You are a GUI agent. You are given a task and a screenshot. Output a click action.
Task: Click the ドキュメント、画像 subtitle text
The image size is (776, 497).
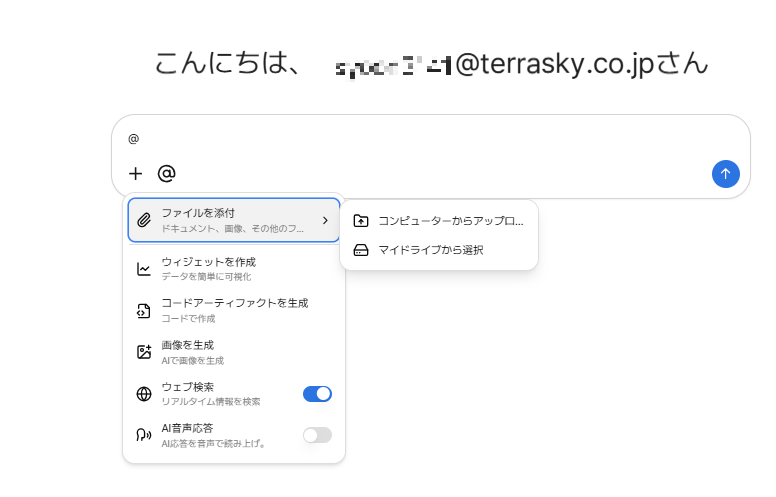click(233, 229)
